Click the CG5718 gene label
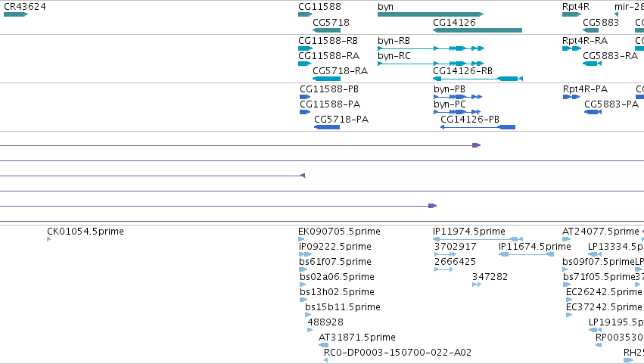This screenshot has width=644, height=364. pos(331,23)
